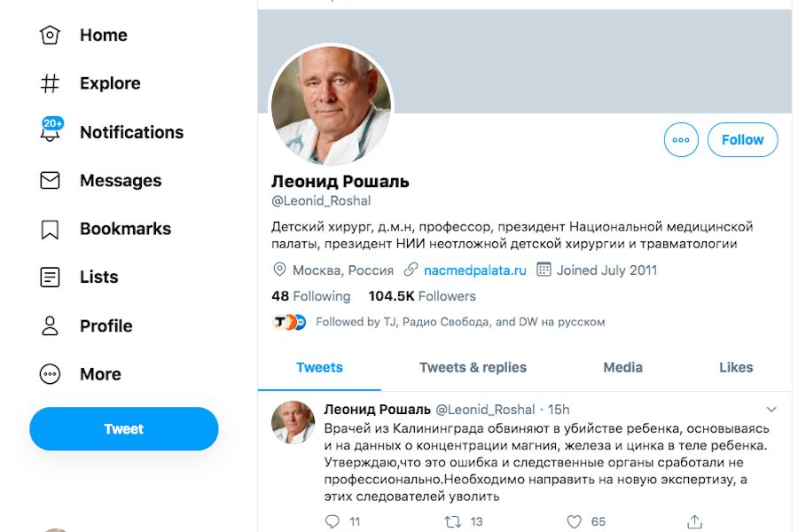Click the Messages envelope icon
The image size is (798, 532).
point(51,181)
